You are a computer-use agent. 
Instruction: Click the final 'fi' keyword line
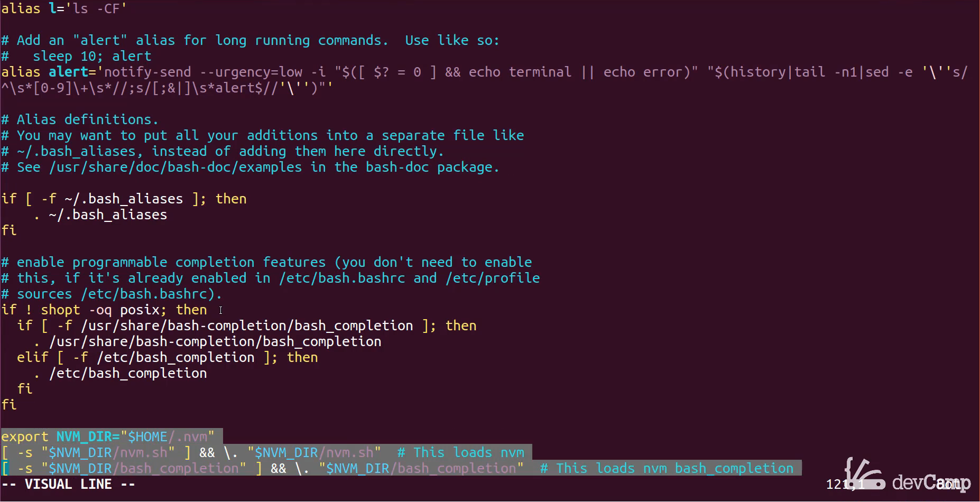[x=9, y=405]
